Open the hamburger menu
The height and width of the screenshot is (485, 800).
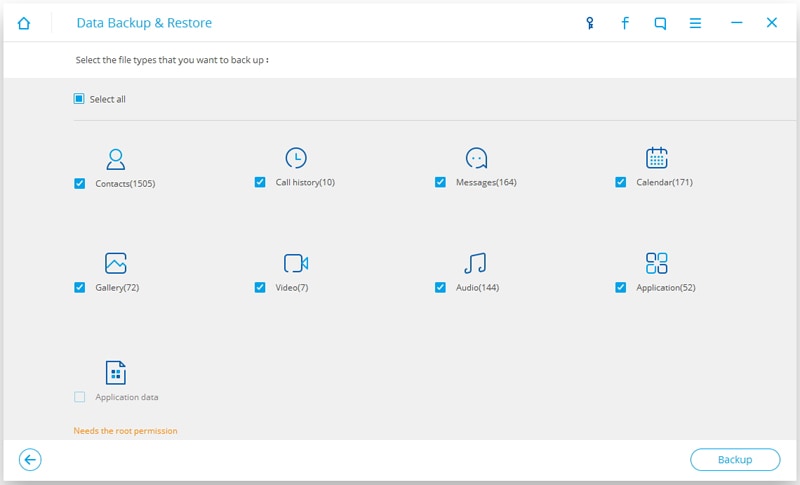click(695, 23)
